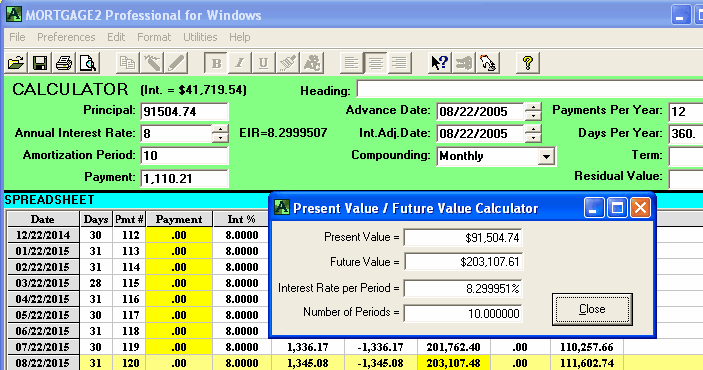This screenshot has height=370, width=703.
Task: Click the Present Value field in dialog
Action: [463, 237]
